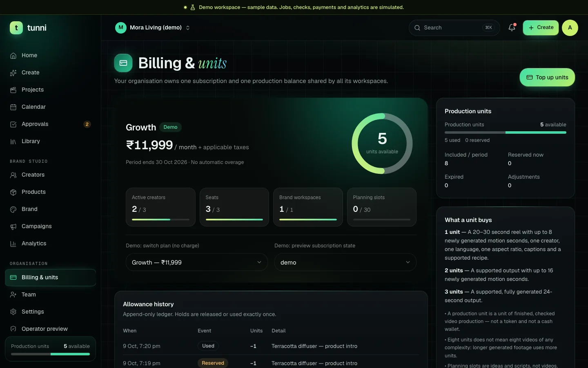Navigate to Analytics in the sidebar
588x368 pixels.
[x=51, y=244]
